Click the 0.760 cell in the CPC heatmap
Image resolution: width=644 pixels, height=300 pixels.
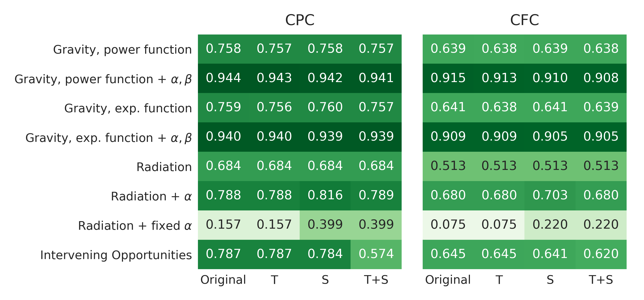tap(325, 107)
